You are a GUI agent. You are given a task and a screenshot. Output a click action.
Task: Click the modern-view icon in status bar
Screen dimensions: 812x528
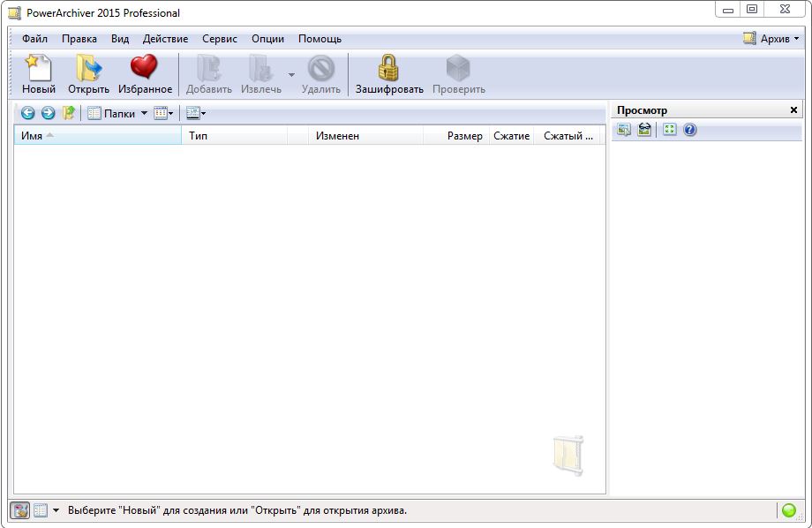click(x=20, y=510)
